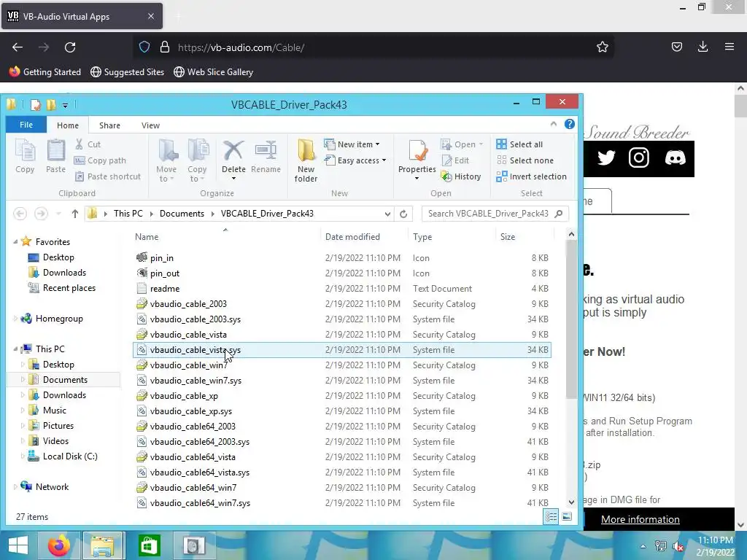Image resolution: width=747 pixels, height=560 pixels.
Task: Click This PC in the address breadcrumb
Action: tap(128, 214)
